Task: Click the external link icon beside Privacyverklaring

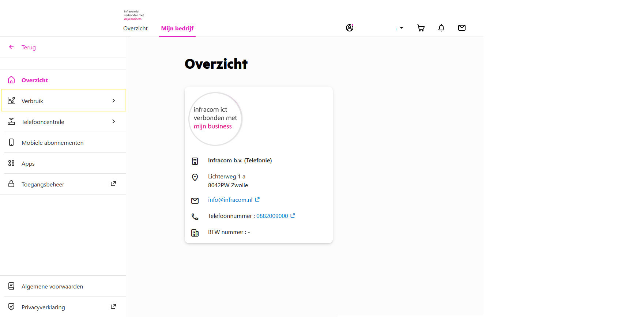Action: [113, 306]
